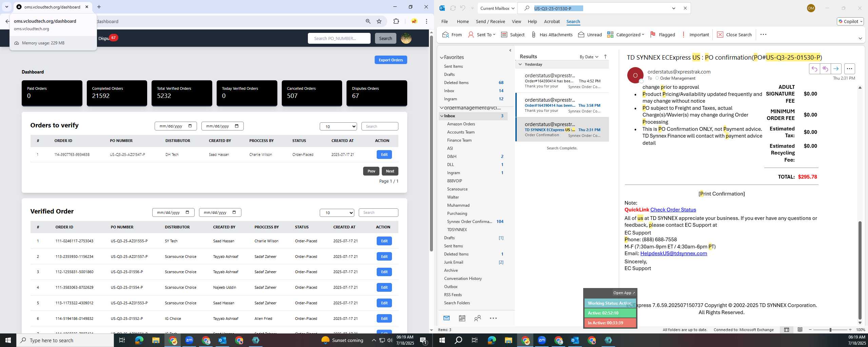Switch to Outlook reading view icon
The image size is (868, 347).
(800, 330)
